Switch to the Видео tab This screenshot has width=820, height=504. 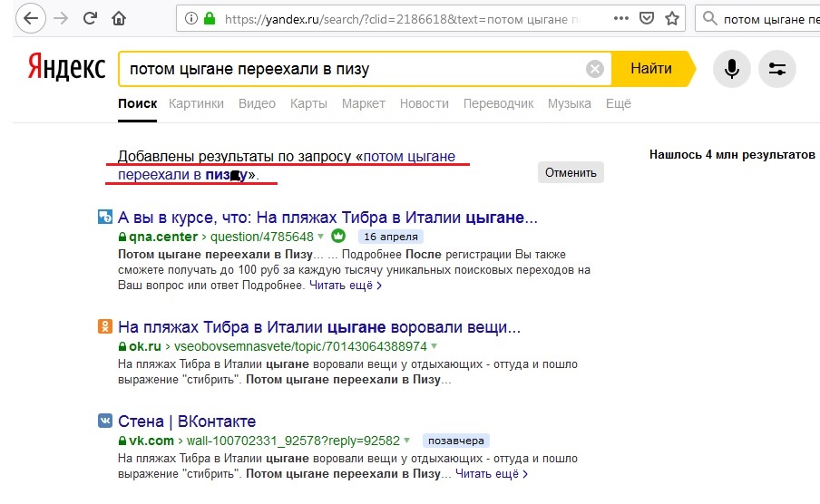[x=257, y=103]
